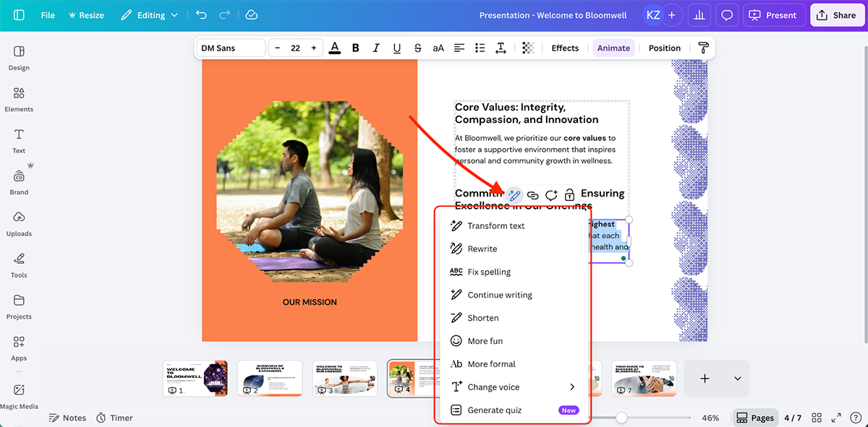This screenshot has height=427, width=868.
Task: Choose Rewrite from the Magic Write menu
Action: click(483, 248)
